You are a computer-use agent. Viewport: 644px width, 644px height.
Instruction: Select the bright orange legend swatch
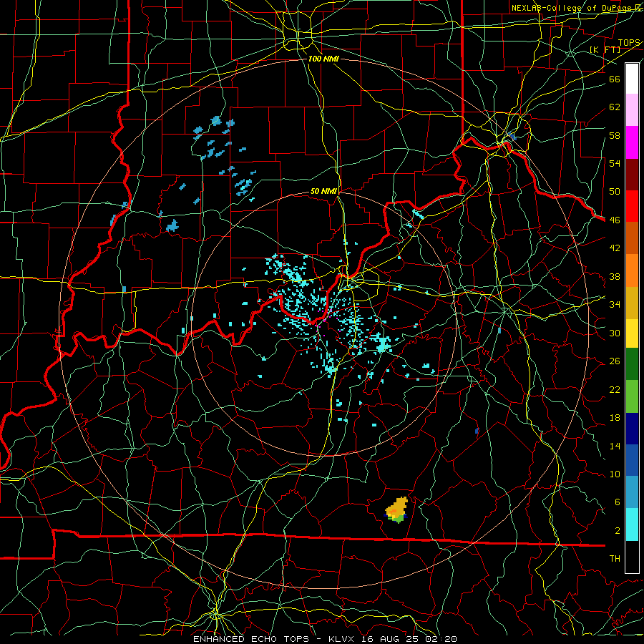coord(632,270)
